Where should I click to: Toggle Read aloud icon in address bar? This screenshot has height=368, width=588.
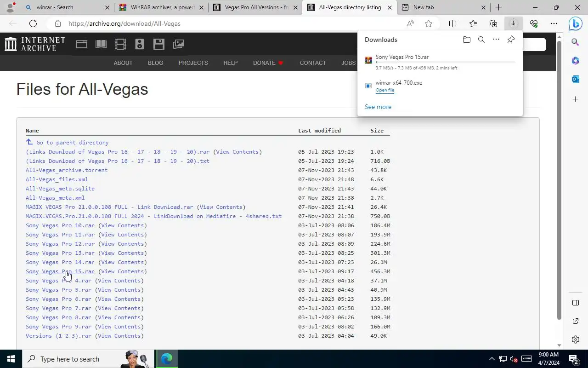pos(410,23)
